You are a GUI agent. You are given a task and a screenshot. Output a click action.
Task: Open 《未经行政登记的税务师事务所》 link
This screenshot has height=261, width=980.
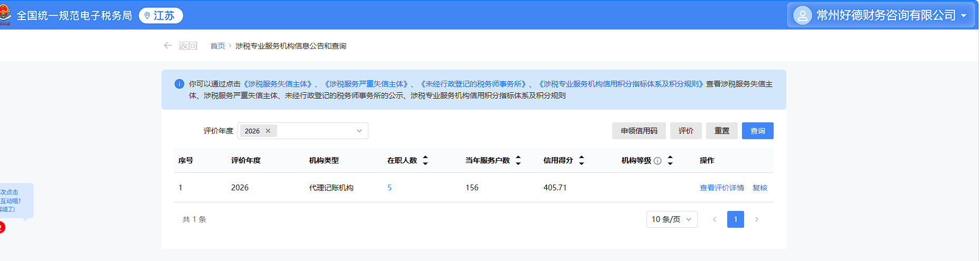point(473,84)
